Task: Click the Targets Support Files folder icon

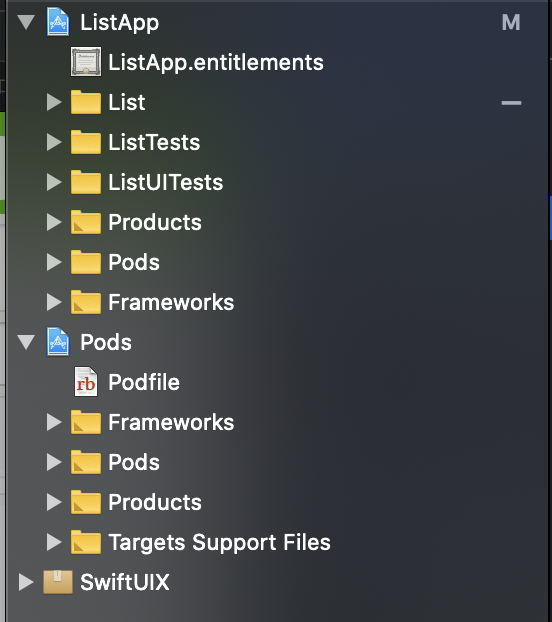Action: click(86, 542)
